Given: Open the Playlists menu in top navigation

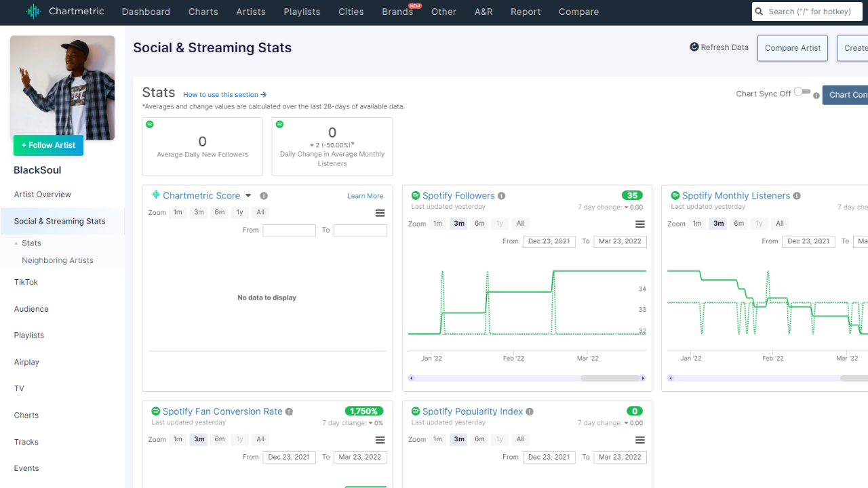Looking at the screenshot, I should (x=302, y=12).
